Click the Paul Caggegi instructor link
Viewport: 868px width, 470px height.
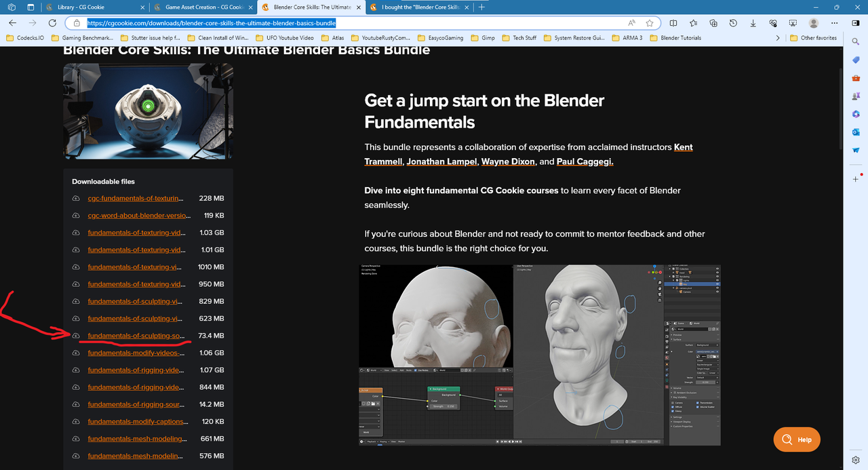click(x=584, y=161)
